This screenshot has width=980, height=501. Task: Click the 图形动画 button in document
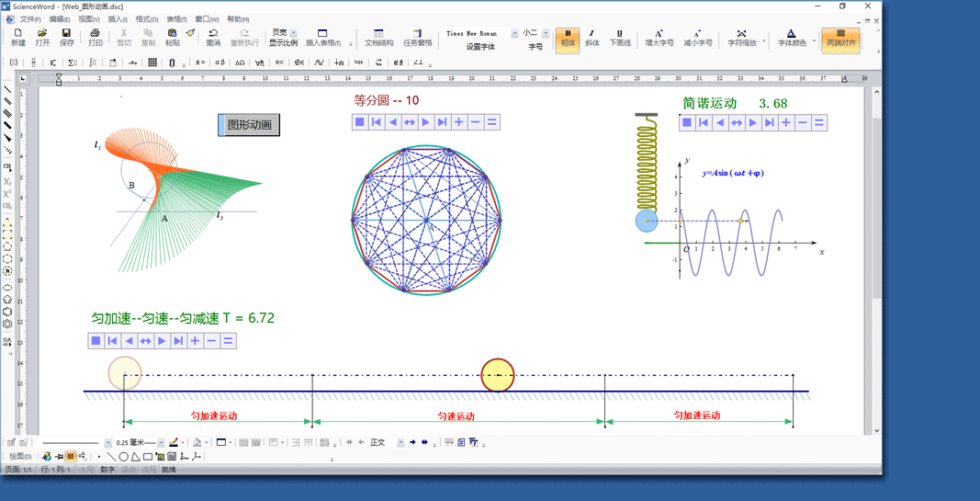coord(249,125)
